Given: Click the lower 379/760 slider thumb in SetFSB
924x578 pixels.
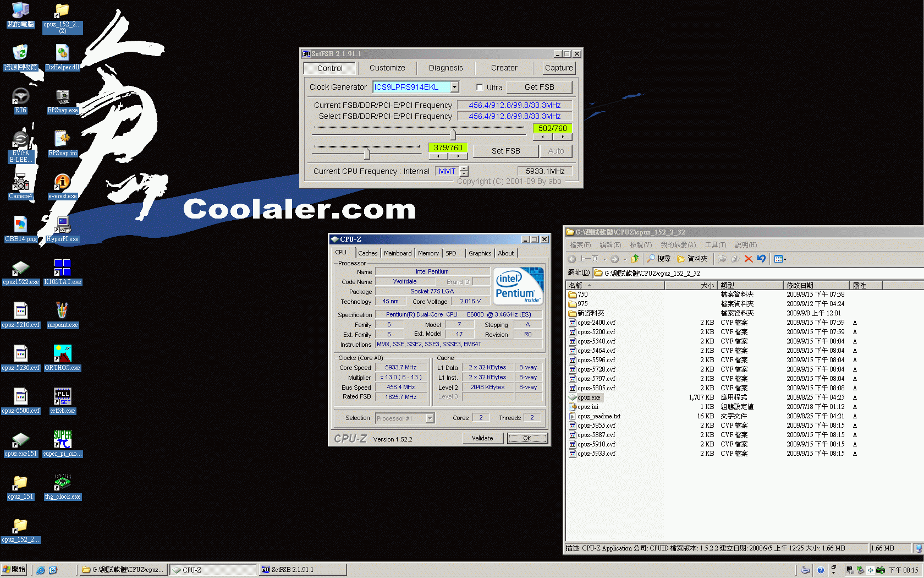Looking at the screenshot, I should pos(367,153).
